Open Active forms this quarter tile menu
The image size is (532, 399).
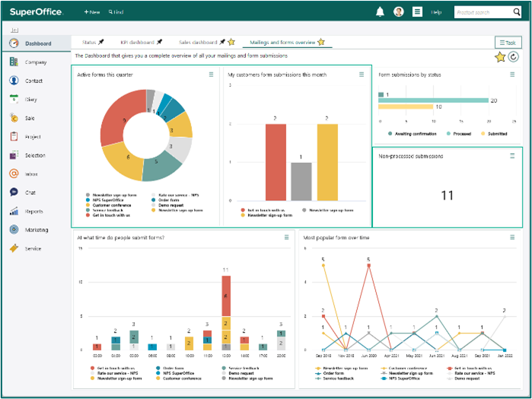point(211,75)
